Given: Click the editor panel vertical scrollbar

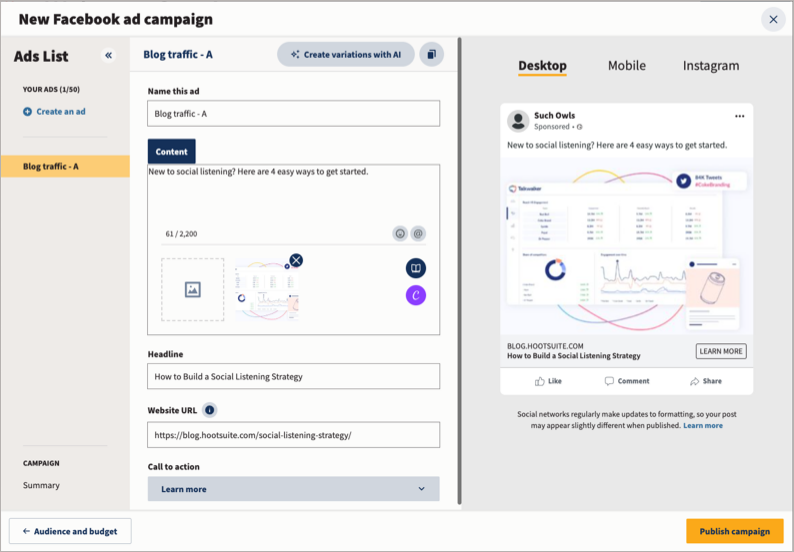Looking at the screenshot, I should [459, 271].
